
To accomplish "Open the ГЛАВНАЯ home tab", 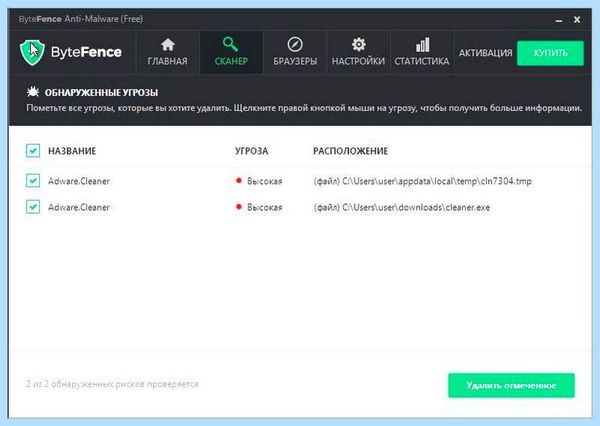I will tap(168, 52).
